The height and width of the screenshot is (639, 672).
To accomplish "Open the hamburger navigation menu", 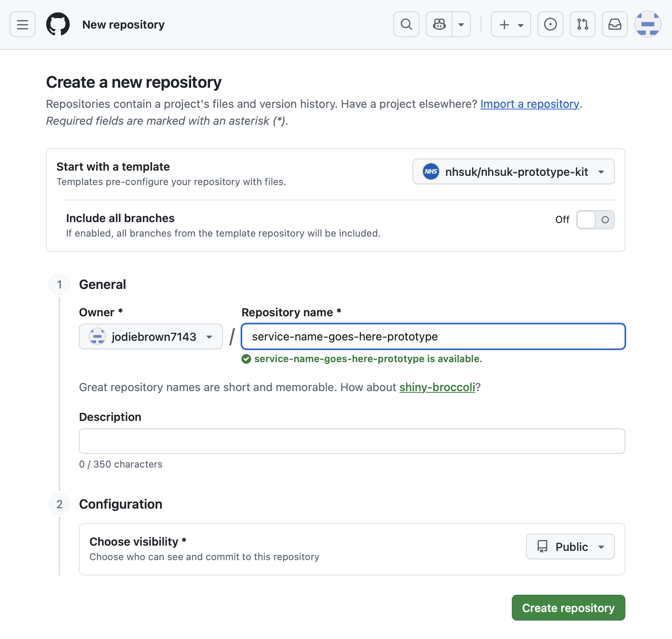I will pyautogui.click(x=23, y=25).
